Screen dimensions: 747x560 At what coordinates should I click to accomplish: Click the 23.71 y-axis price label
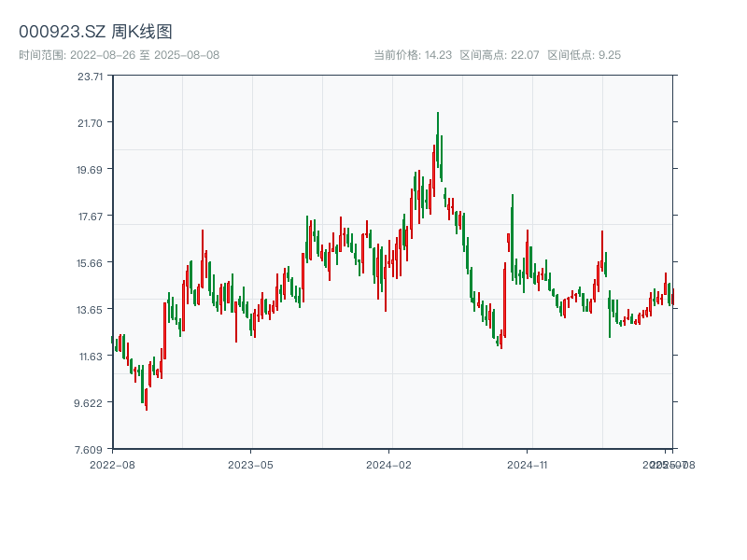point(91,77)
